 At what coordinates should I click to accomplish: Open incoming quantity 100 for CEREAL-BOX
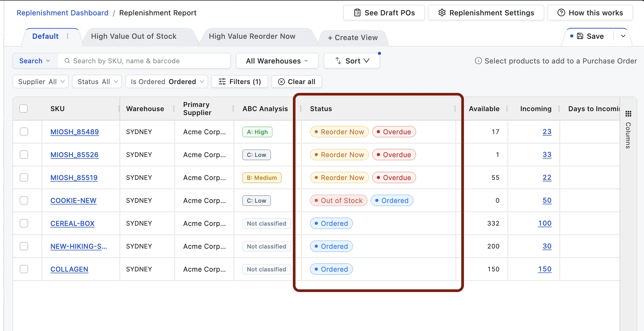coord(545,223)
